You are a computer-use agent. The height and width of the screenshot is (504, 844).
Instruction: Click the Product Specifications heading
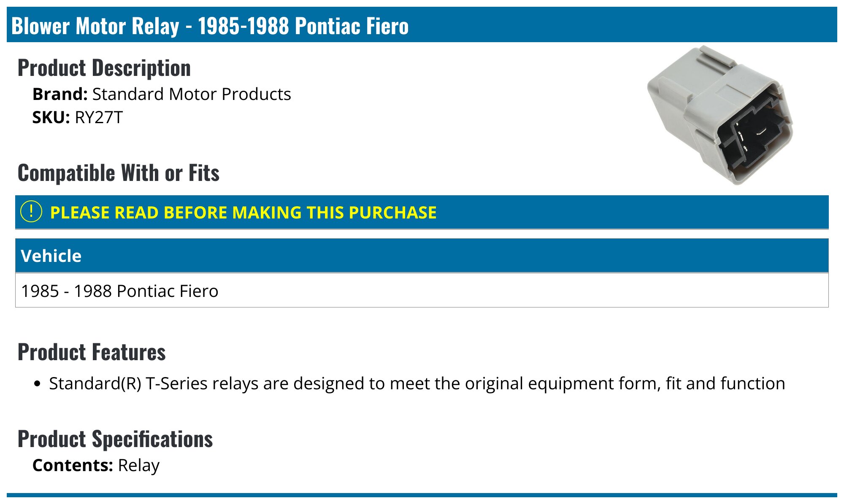click(115, 439)
